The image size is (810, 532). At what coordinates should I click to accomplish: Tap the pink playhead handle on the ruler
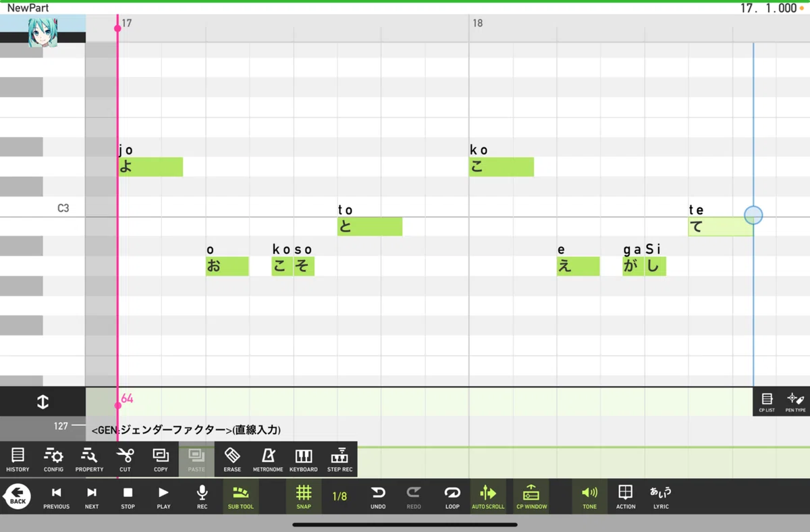click(x=117, y=28)
